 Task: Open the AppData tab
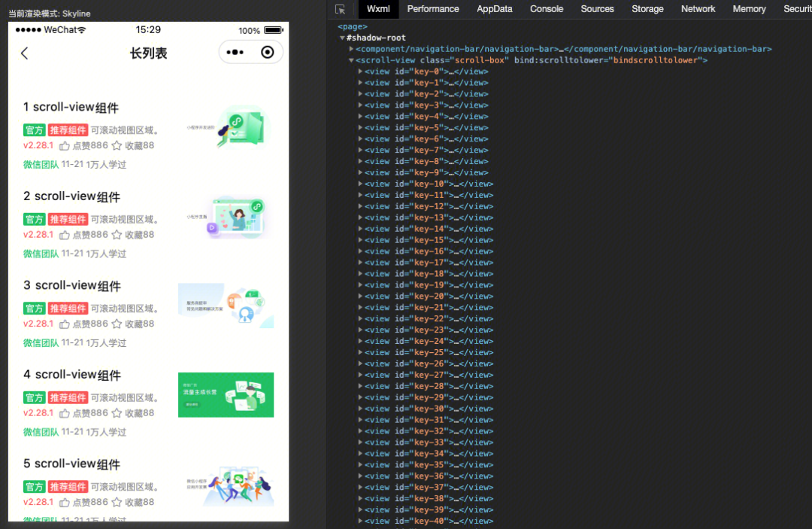point(495,9)
